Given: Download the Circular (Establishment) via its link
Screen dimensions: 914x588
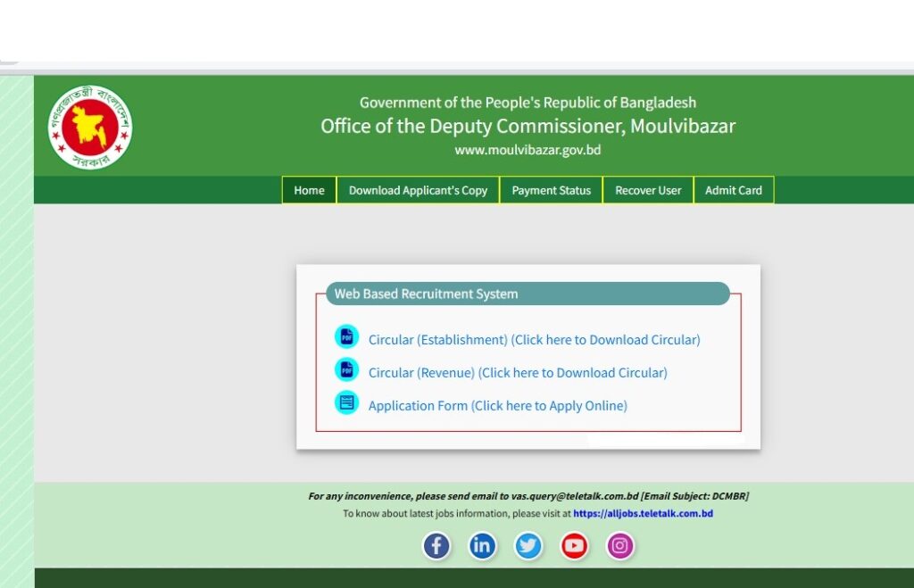Looking at the screenshot, I should click(534, 339).
